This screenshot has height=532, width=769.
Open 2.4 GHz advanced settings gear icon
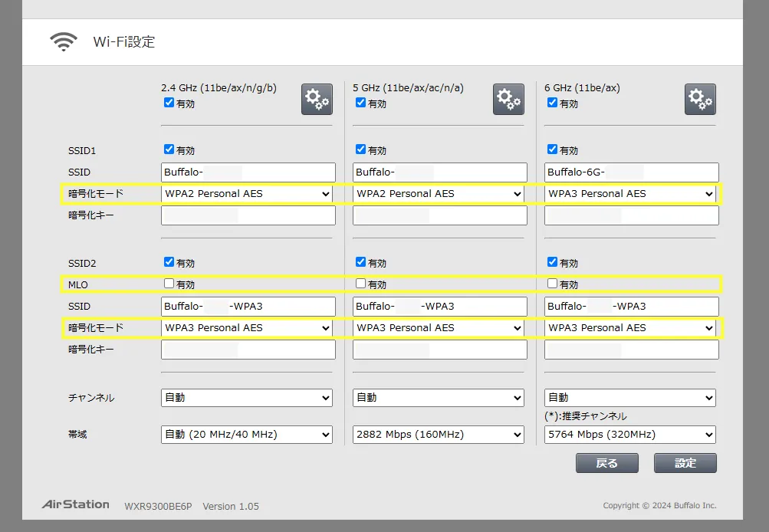(317, 100)
